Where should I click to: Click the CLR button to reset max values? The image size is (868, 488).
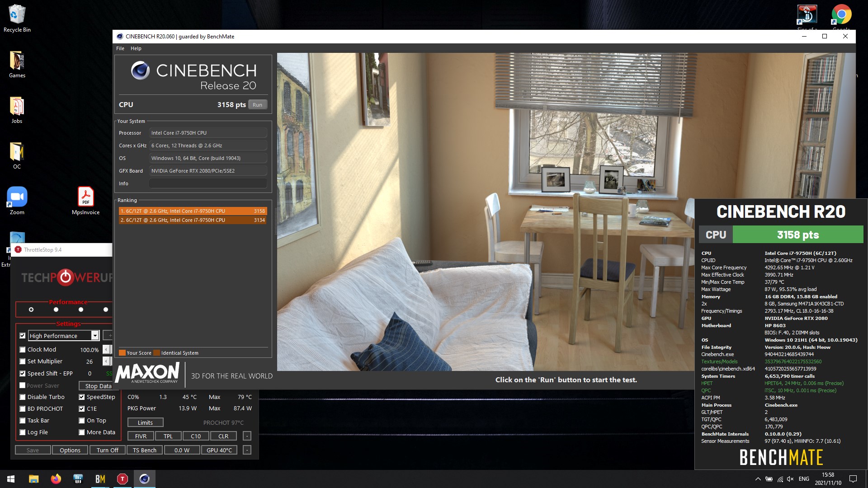[x=223, y=436]
